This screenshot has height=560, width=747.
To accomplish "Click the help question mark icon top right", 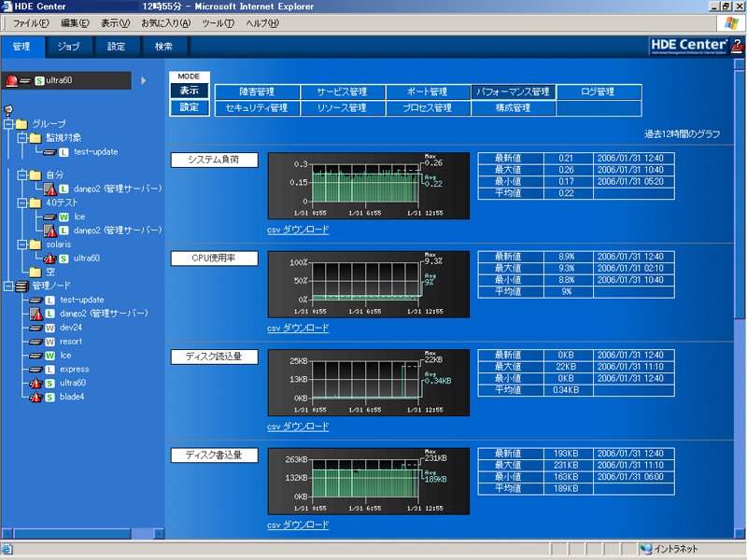I will tap(737, 46).
